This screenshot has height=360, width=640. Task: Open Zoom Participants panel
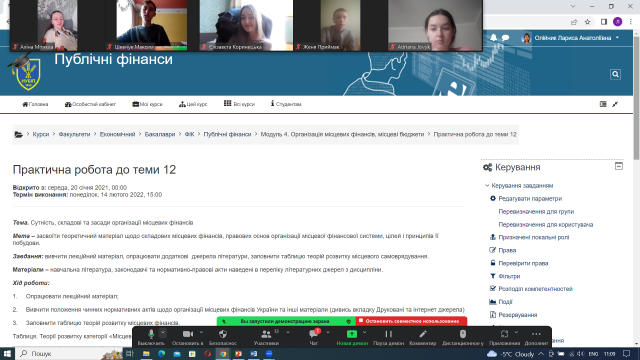pos(266,337)
